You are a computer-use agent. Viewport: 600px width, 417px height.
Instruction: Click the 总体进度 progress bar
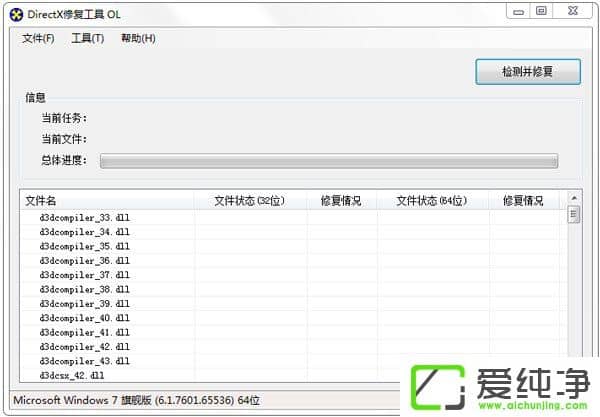(329, 161)
